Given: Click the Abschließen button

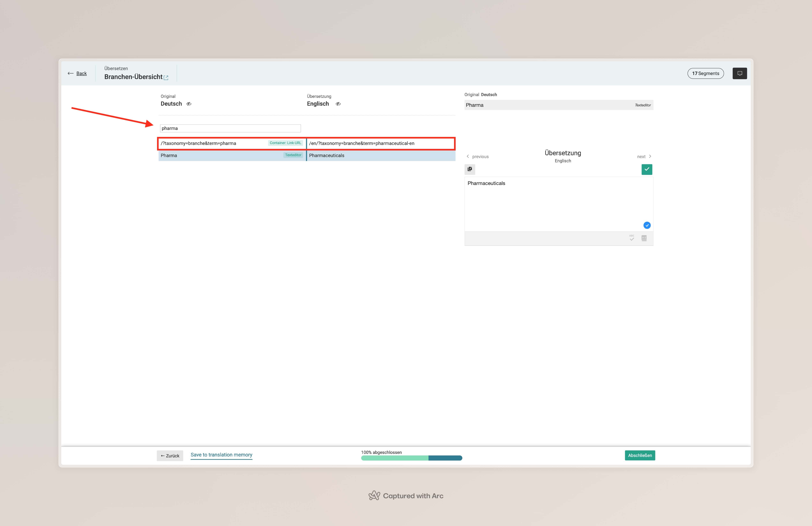Looking at the screenshot, I should pyautogui.click(x=639, y=455).
